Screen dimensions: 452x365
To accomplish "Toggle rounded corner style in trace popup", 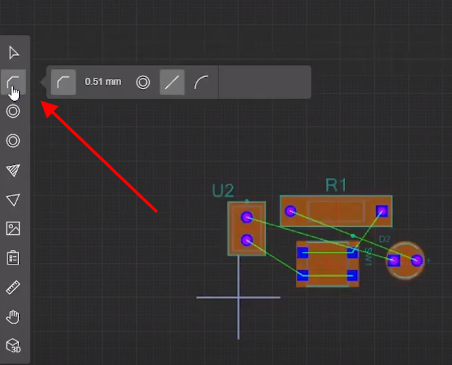I will (x=63, y=82).
